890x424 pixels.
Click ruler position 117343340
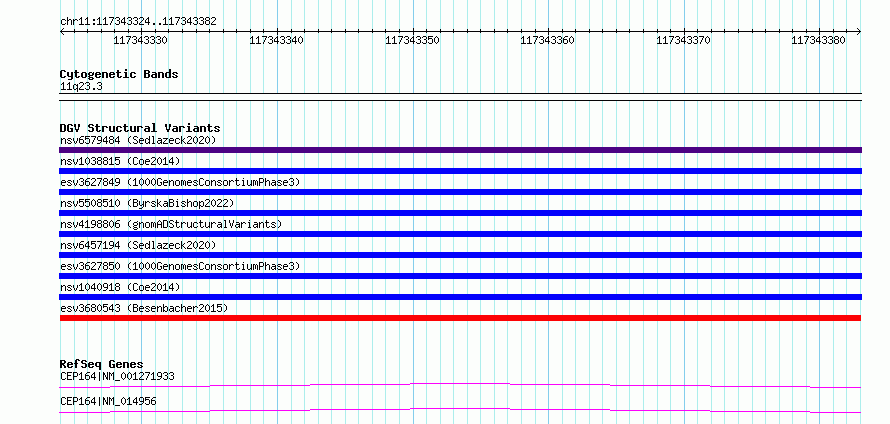click(x=276, y=40)
